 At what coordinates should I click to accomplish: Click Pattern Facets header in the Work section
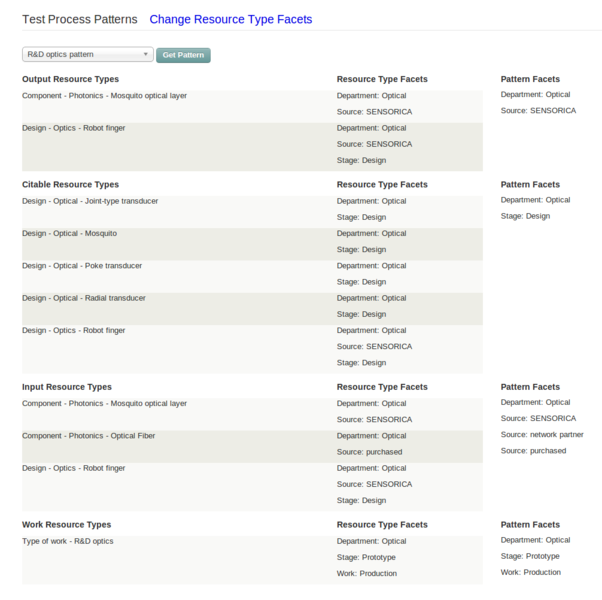tap(530, 525)
